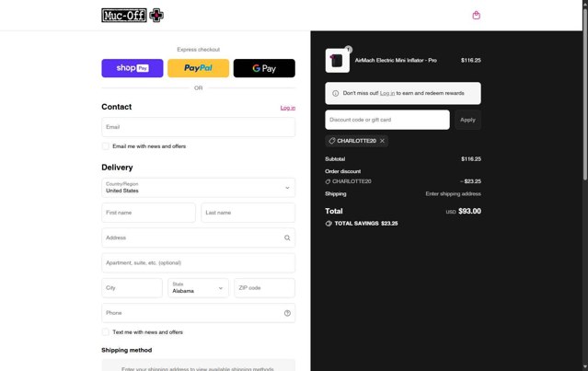Click Log in link in rewards notice
The width and height of the screenshot is (588, 371).
(387, 93)
